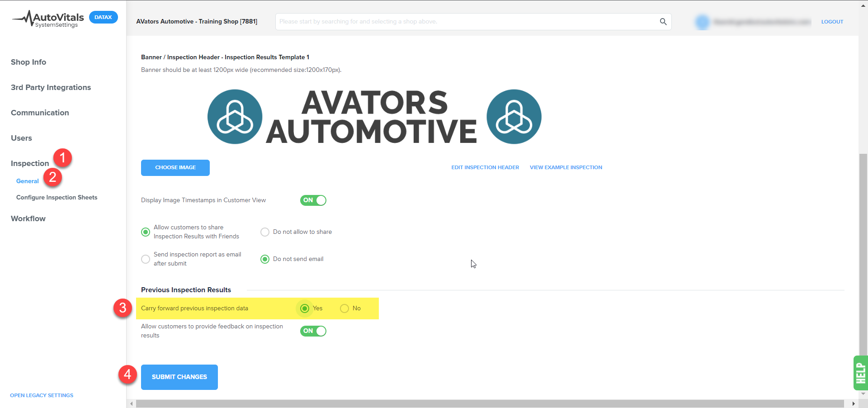
Task: Click the Avators Automotive banner image
Action: (374, 117)
